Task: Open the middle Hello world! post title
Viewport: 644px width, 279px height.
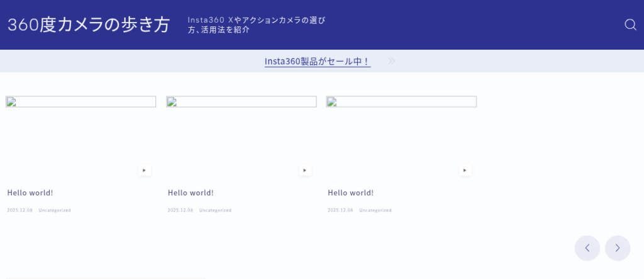Action: coord(191,193)
